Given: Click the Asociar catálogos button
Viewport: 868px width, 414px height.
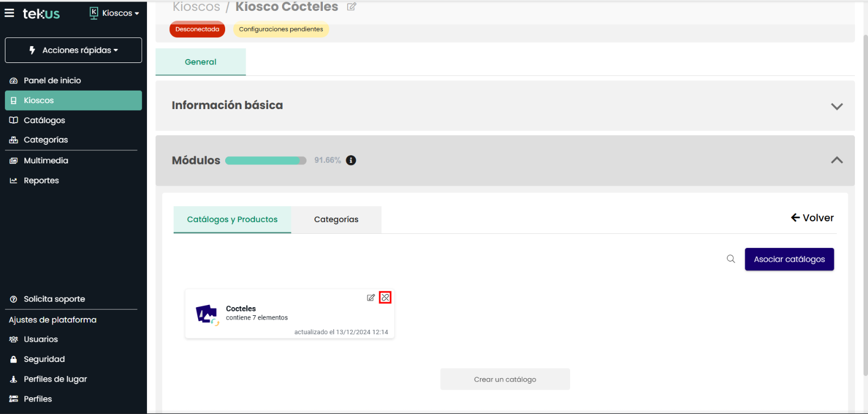Looking at the screenshot, I should click(789, 259).
